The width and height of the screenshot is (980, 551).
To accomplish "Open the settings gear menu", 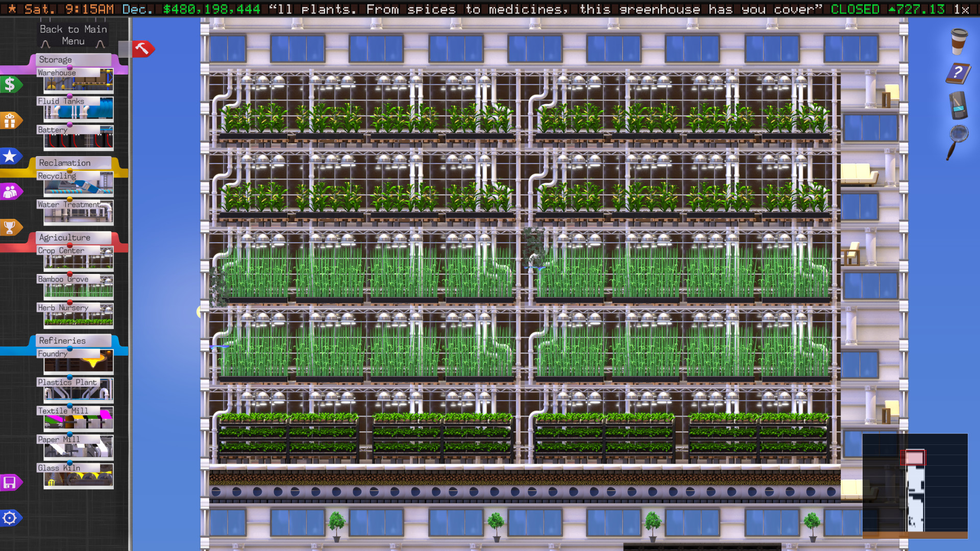I will pos(9,518).
